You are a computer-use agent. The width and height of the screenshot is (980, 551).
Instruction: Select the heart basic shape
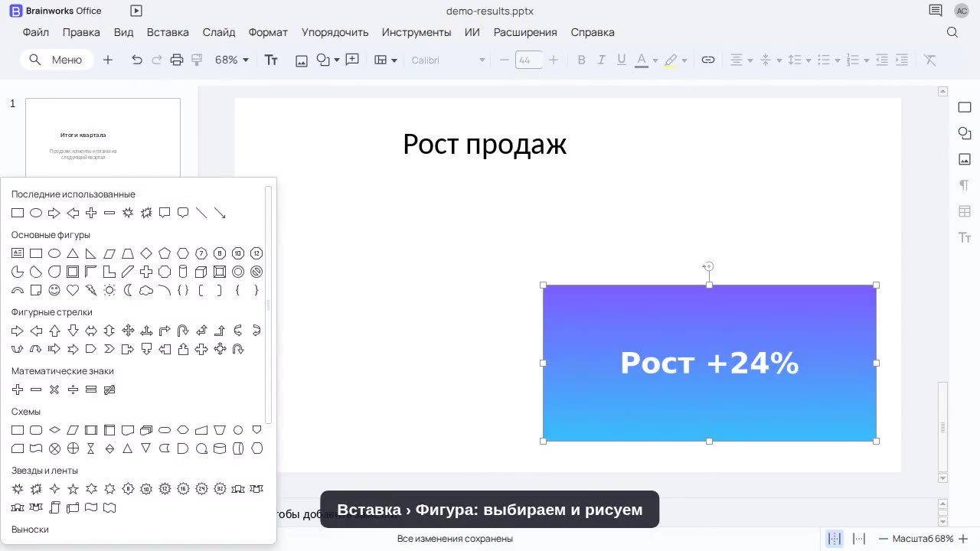coord(73,290)
